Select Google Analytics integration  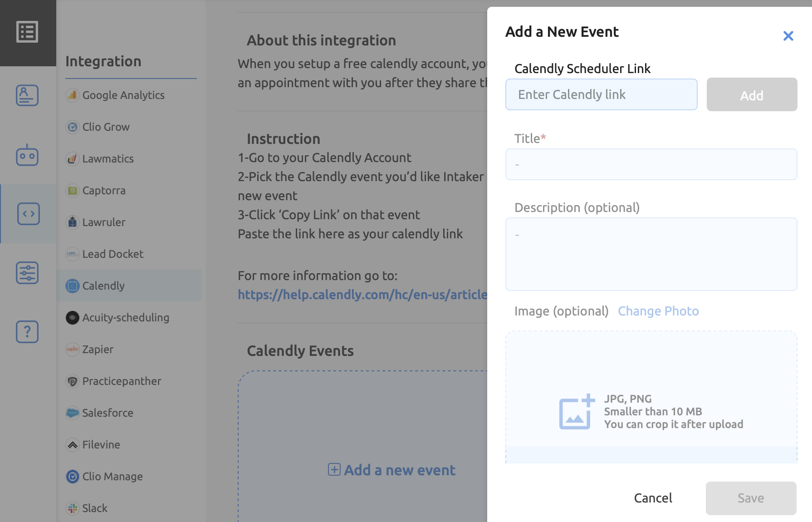click(x=123, y=95)
